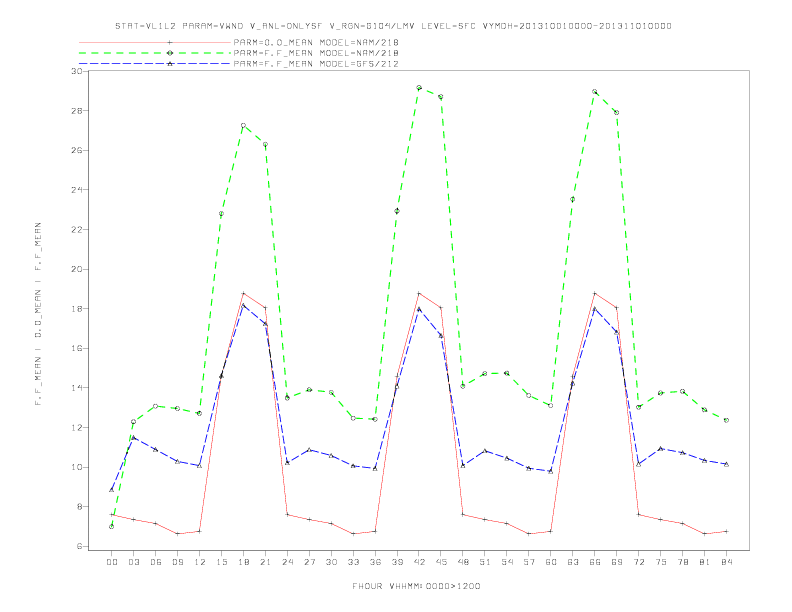The height and width of the screenshot is (612, 792).
Task: Select legend label F.F_MEAN MODEL=GFS/212
Action: pos(316,64)
